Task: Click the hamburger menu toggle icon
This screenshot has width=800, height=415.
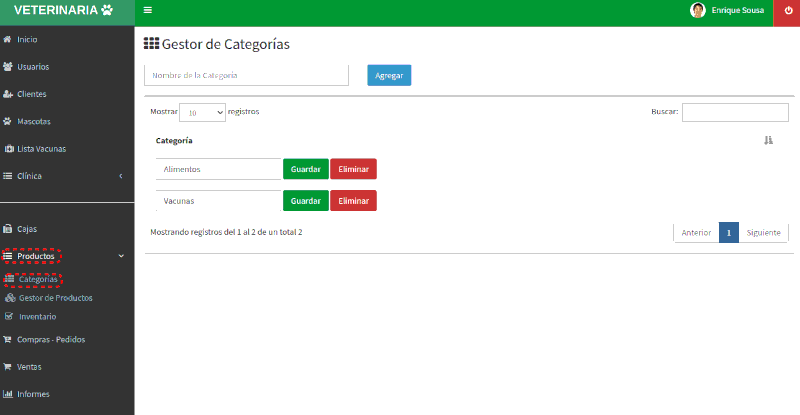Action: coord(148,10)
